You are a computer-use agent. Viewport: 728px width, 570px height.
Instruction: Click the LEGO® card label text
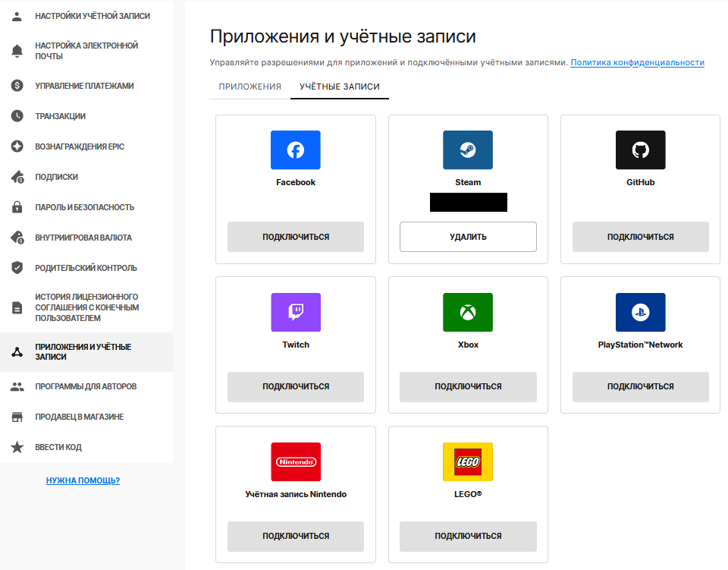(x=468, y=494)
